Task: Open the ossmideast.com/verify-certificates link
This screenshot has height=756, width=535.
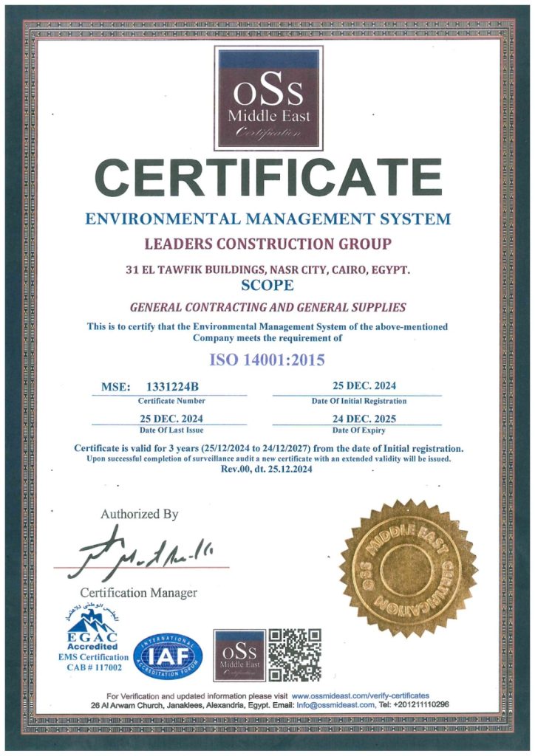Action: click(361, 695)
